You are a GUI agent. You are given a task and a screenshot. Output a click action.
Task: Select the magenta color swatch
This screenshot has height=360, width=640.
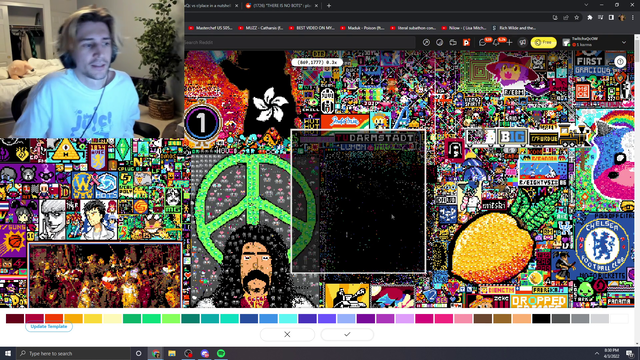(x=424, y=318)
